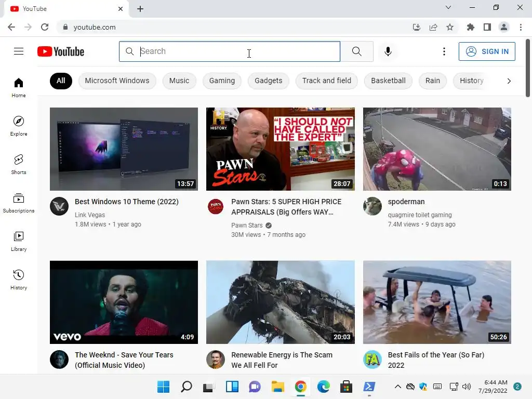Click quagmire toilet gaming channel name
The height and width of the screenshot is (399, 532).
tap(420, 215)
